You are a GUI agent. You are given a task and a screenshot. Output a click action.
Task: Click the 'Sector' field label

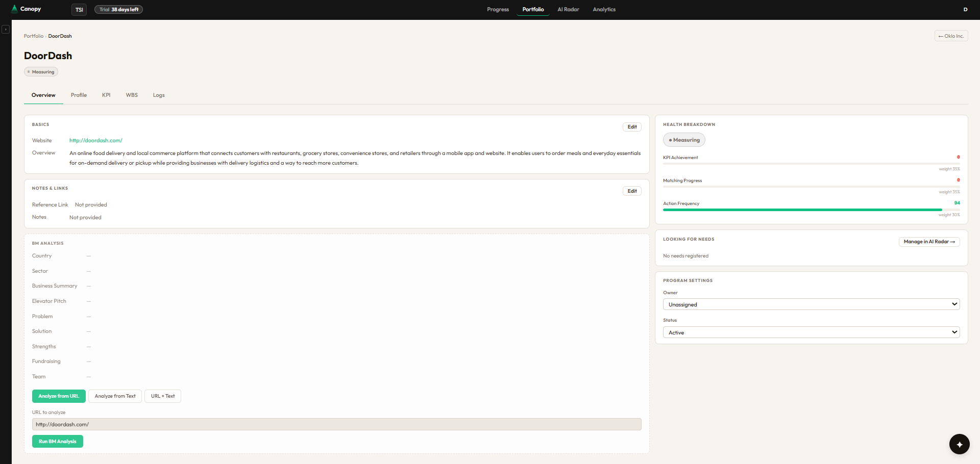40,271
